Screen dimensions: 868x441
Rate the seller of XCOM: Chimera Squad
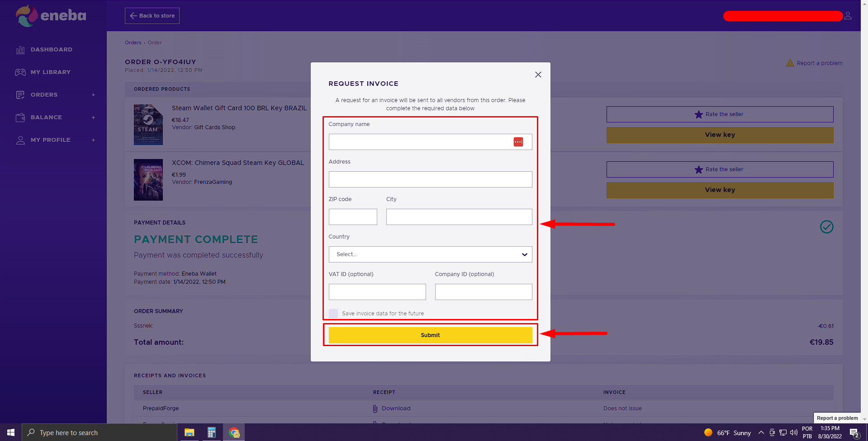pyautogui.click(x=720, y=169)
